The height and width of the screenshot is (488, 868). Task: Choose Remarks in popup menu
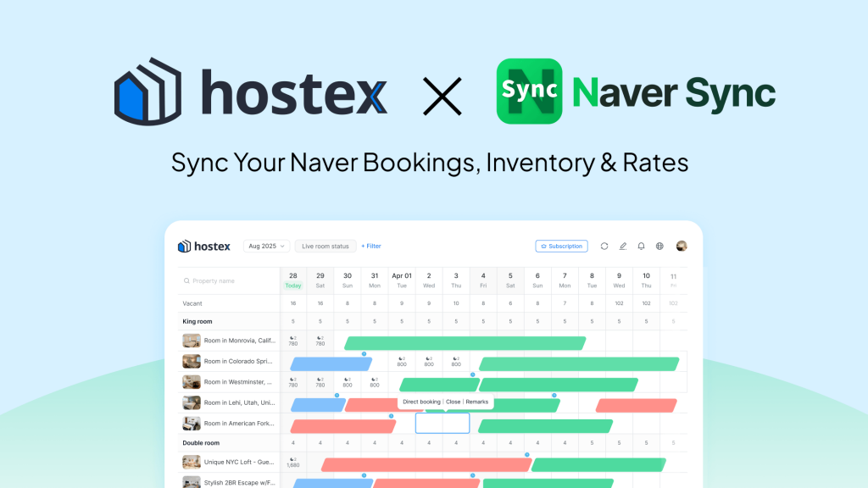point(476,402)
